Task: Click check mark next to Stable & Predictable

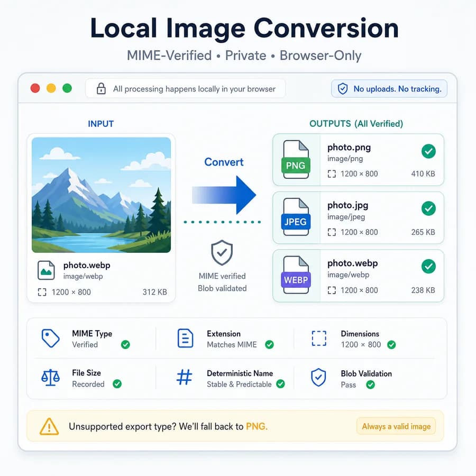Action: pyautogui.click(x=280, y=384)
